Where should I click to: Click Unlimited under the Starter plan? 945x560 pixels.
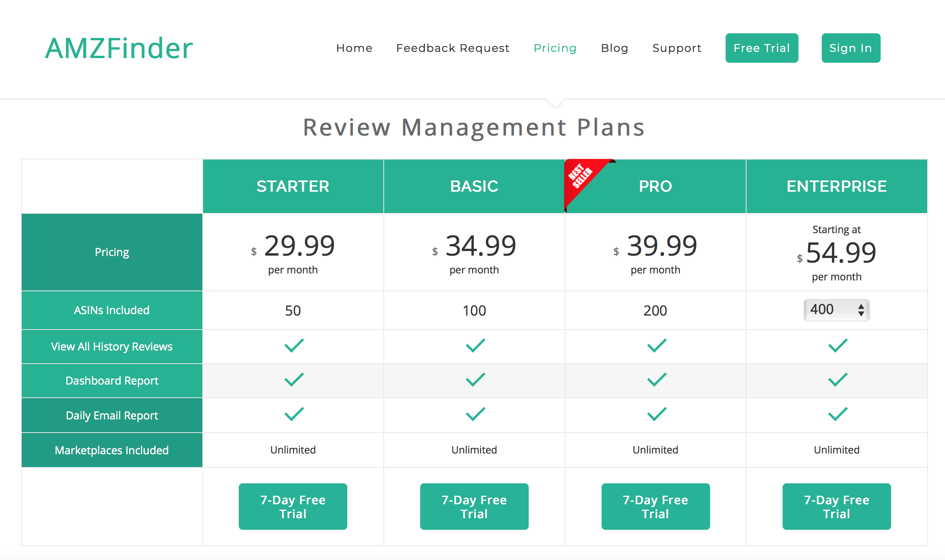[293, 450]
